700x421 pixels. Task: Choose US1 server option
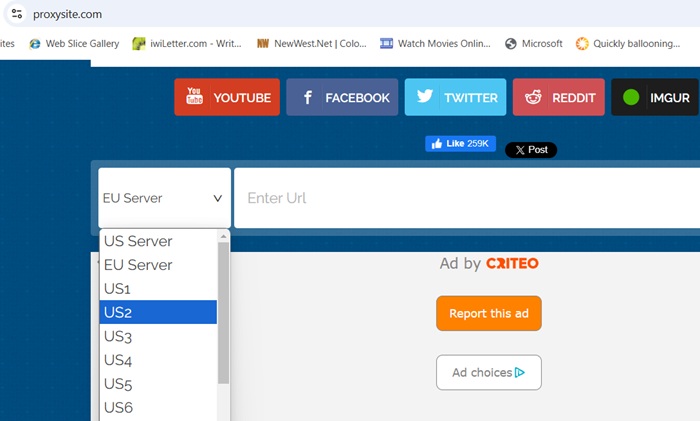point(158,288)
